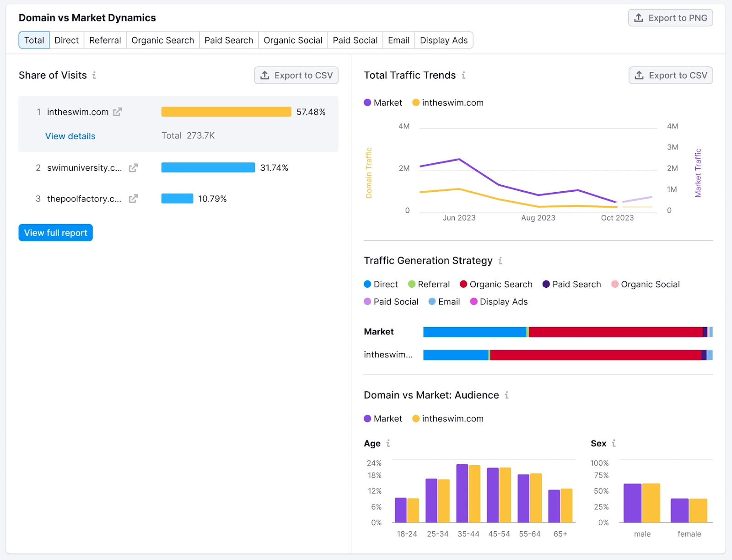Image resolution: width=732 pixels, height=560 pixels.
Task: Switch to the Referral tab
Action: [105, 40]
